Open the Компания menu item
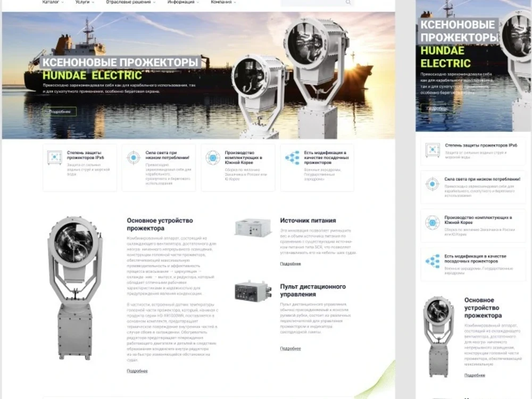The height and width of the screenshot is (399, 532). click(x=221, y=2)
